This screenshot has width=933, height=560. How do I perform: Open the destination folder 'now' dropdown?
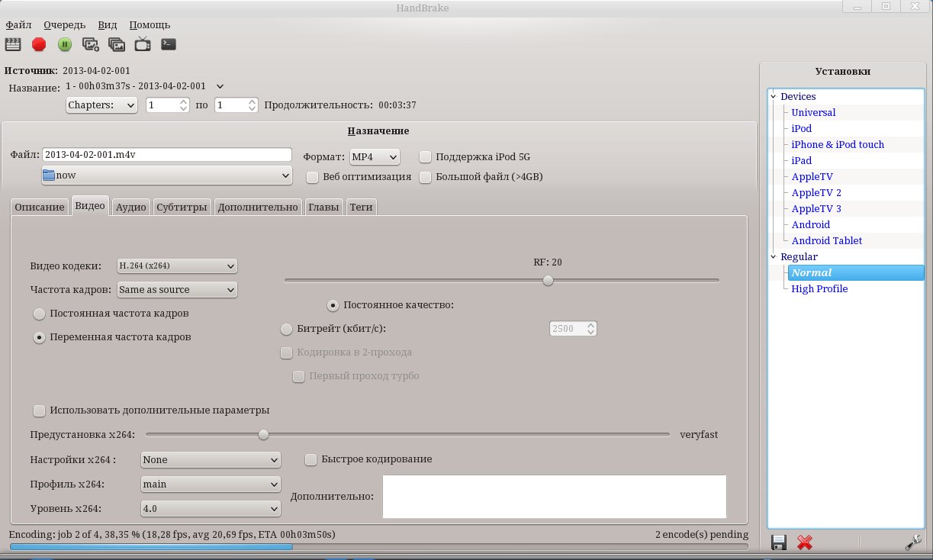pos(166,175)
